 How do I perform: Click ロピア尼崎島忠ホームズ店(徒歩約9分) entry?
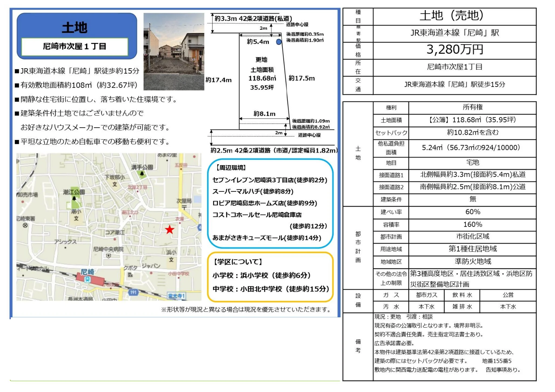coord(265,203)
